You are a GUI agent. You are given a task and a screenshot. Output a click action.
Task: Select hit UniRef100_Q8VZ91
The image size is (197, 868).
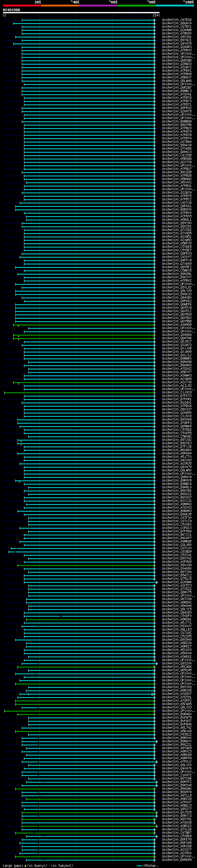click(176, 226)
